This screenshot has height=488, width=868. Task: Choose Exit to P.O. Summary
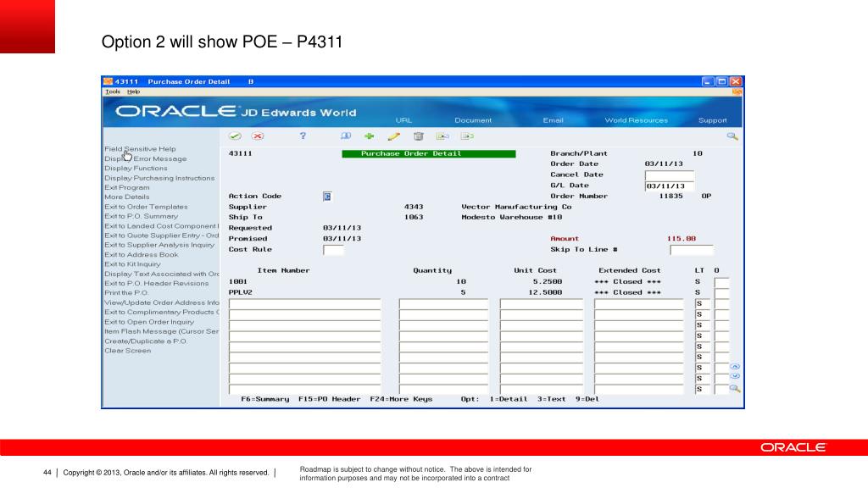142,216
